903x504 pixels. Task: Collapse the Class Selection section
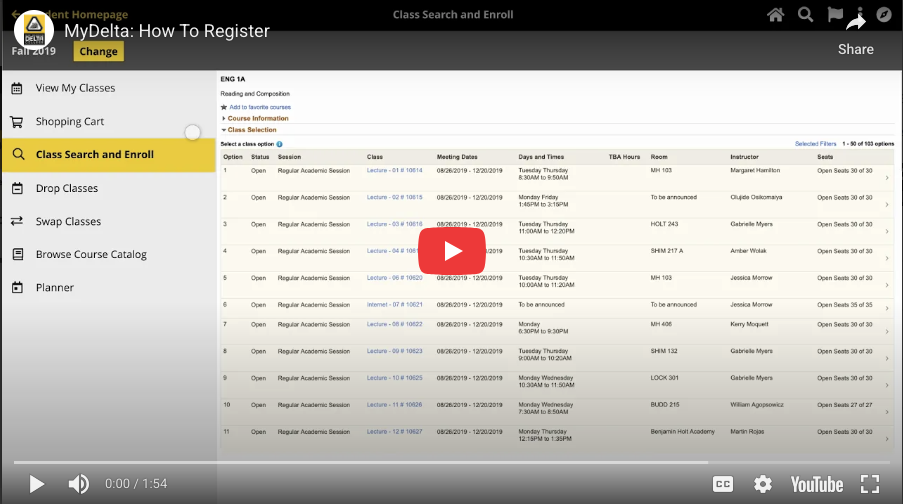click(251, 130)
